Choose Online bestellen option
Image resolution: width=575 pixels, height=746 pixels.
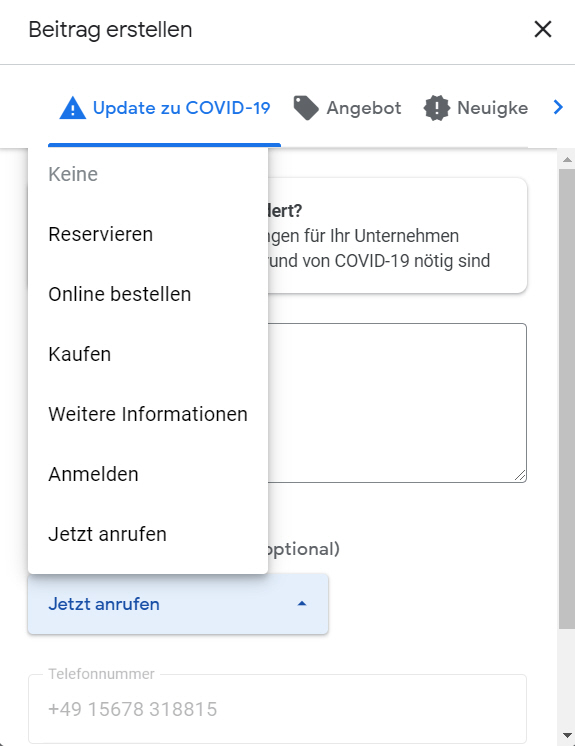[x=148, y=294]
